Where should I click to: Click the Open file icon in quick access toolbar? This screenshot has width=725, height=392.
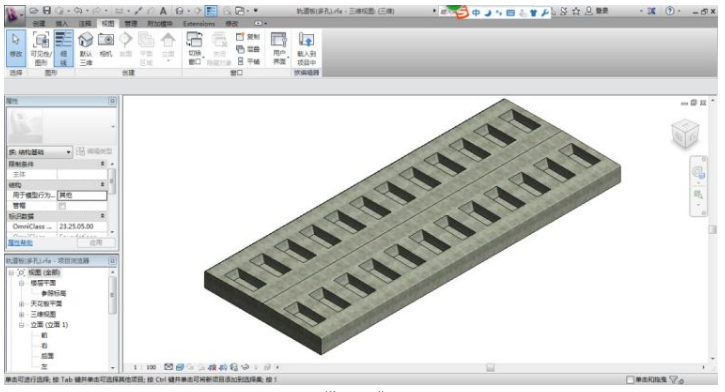pos(34,10)
